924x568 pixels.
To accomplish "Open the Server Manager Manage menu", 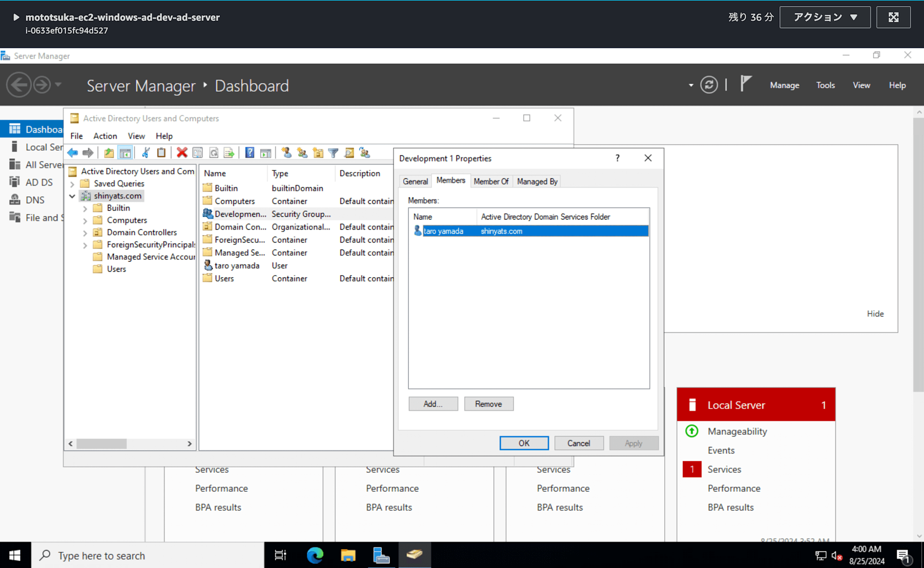I will pyautogui.click(x=784, y=85).
